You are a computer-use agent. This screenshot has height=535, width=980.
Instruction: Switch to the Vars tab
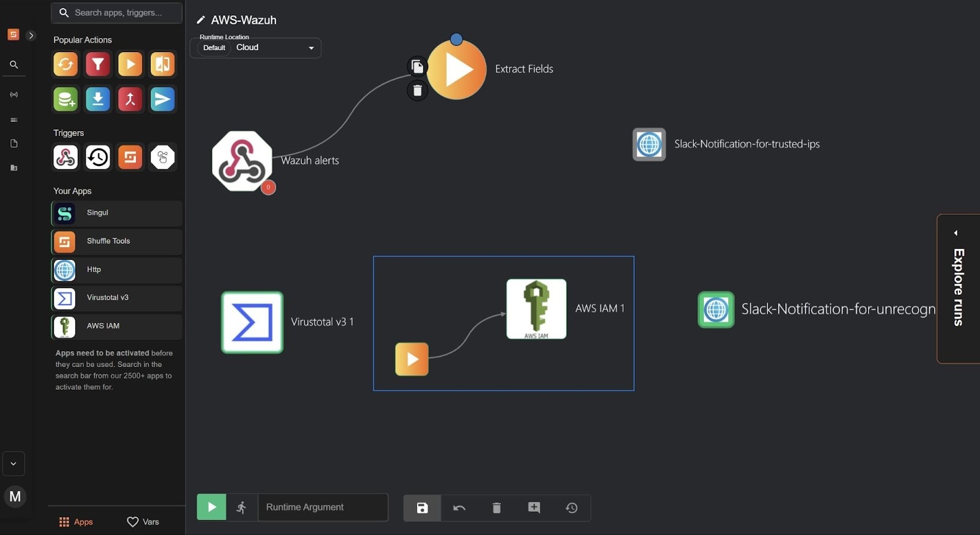[143, 522]
